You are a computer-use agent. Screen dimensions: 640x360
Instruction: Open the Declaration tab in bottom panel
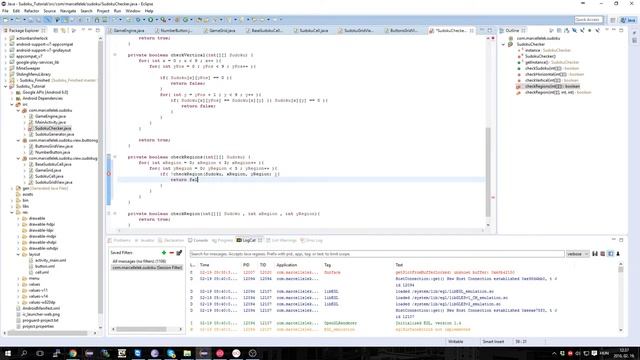[171, 240]
